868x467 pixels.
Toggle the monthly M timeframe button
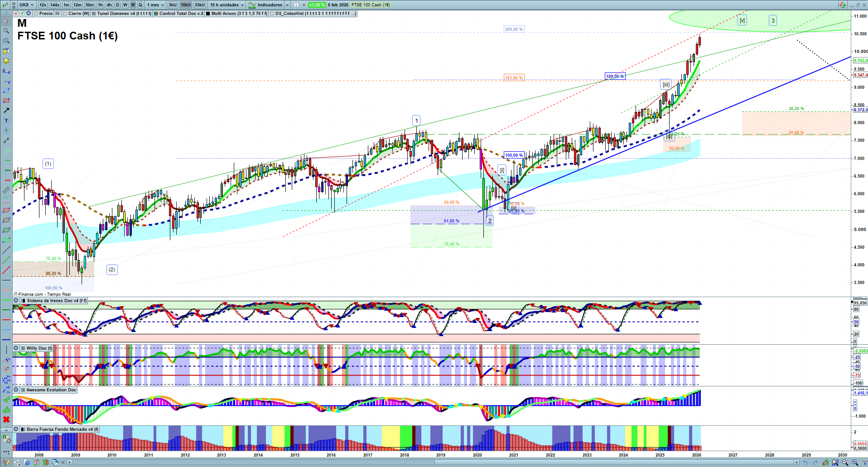(x=133, y=5)
